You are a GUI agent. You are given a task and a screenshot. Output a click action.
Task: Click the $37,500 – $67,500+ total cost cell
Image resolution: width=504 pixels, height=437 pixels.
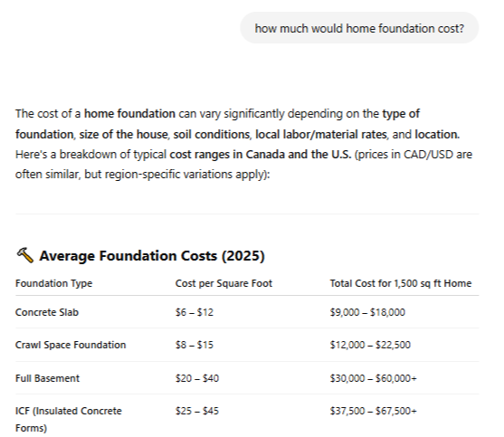373,411
